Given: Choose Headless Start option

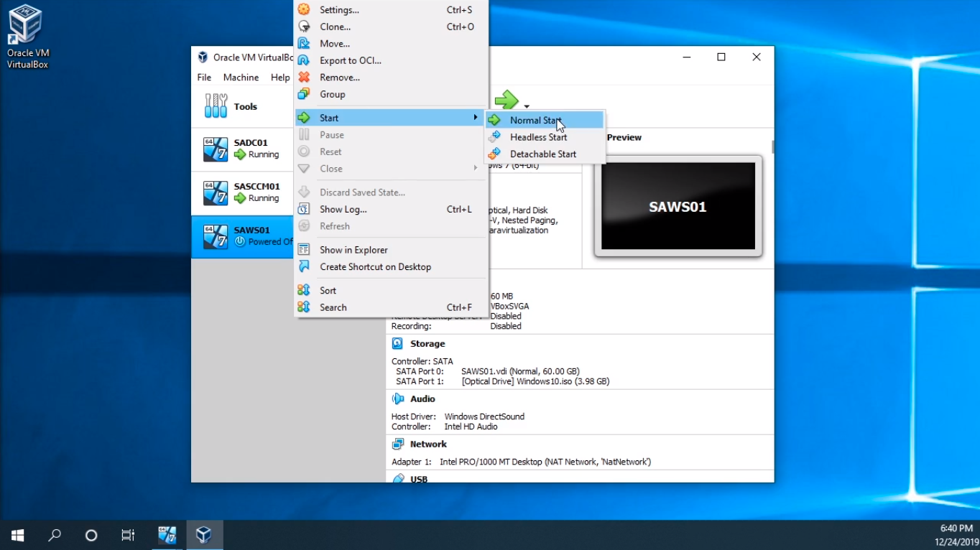Looking at the screenshot, I should click(538, 137).
